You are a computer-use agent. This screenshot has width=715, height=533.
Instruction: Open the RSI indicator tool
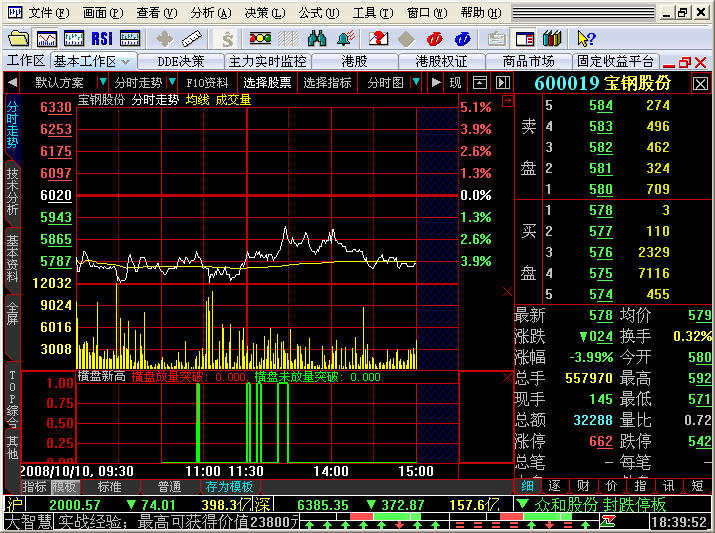tap(102, 39)
